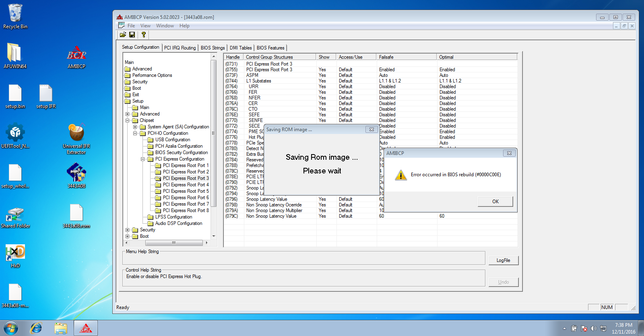Select Audio DSP Configuration tree item
The image size is (644, 336).
pyautogui.click(x=178, y=223)
